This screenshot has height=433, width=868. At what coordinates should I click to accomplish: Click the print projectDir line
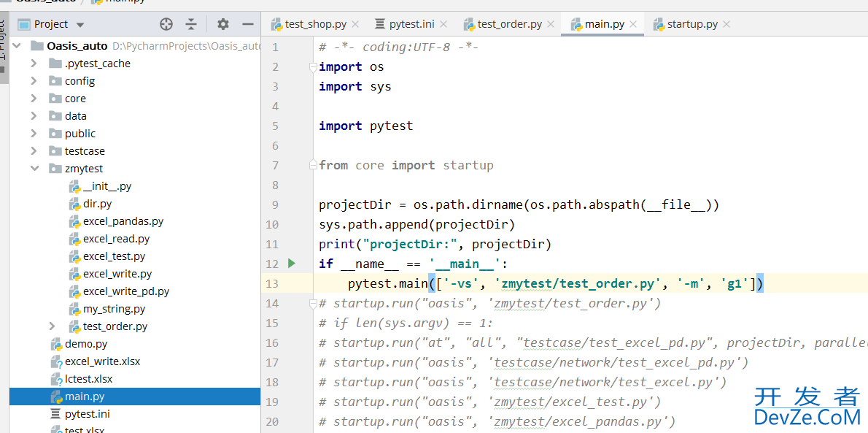pos(435,244)
